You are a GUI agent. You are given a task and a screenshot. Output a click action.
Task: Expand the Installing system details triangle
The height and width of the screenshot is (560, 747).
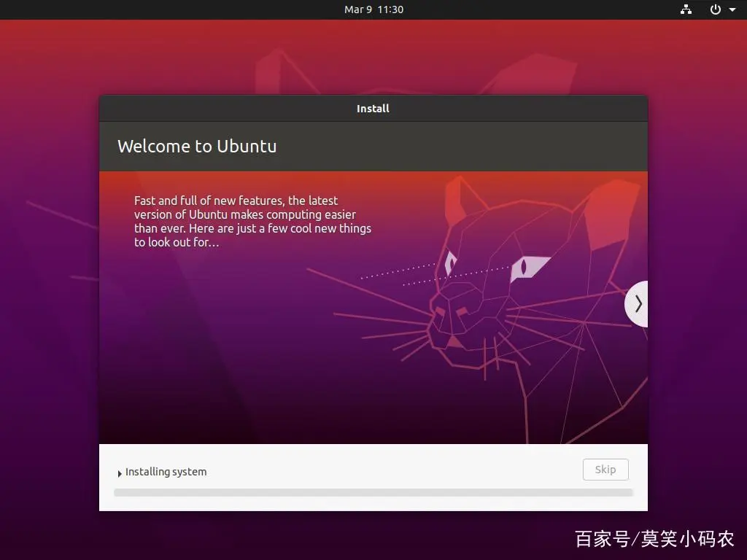point(120,473)
